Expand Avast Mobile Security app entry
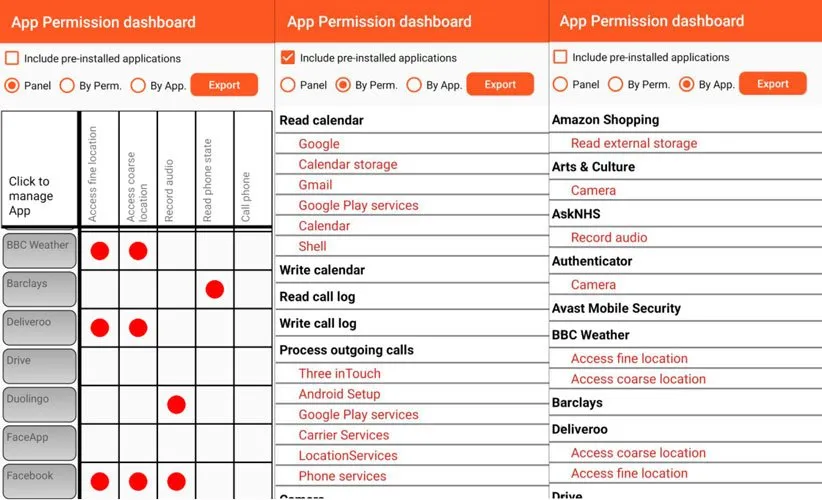Image resolution: width=822 pixels, height=500 pixels. (616, 308)
